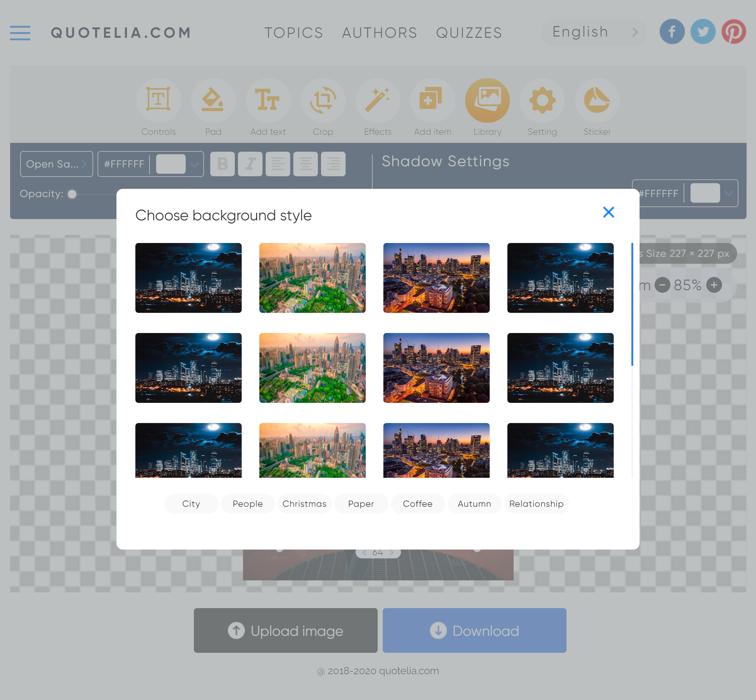
Task: Select the Pad paint bucket icon
Action: (x=213, y=100)
